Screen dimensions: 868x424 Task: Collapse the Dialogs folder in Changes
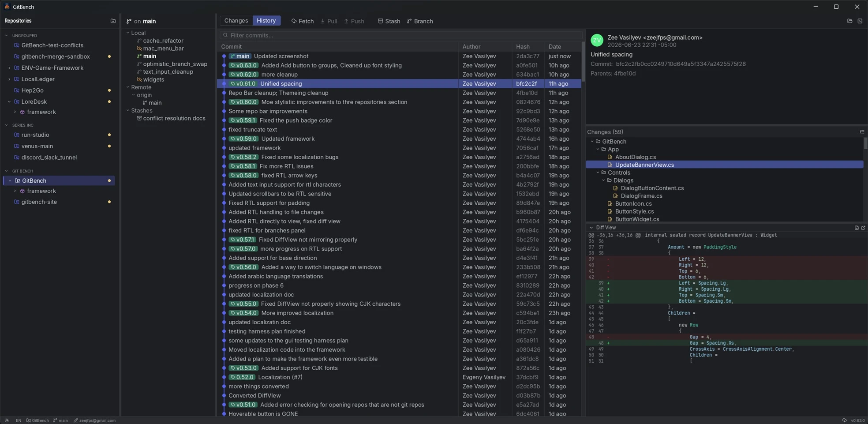(x=604, y=180)
